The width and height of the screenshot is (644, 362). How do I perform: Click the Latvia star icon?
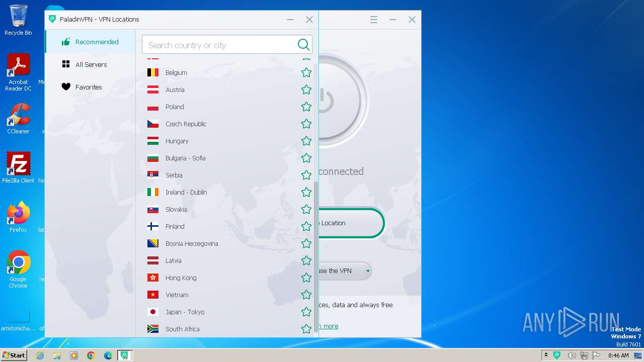[x=306, y=260]
